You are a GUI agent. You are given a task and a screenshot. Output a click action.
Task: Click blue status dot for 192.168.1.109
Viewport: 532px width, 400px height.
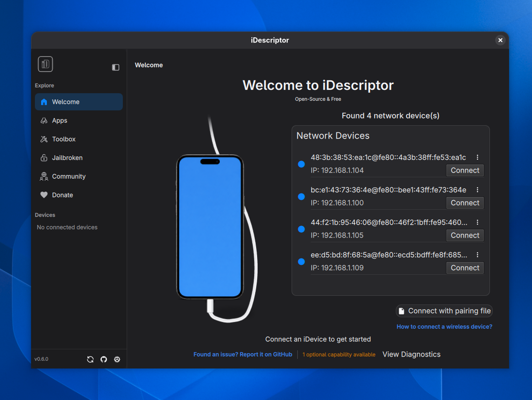click(x=301, y=261)
